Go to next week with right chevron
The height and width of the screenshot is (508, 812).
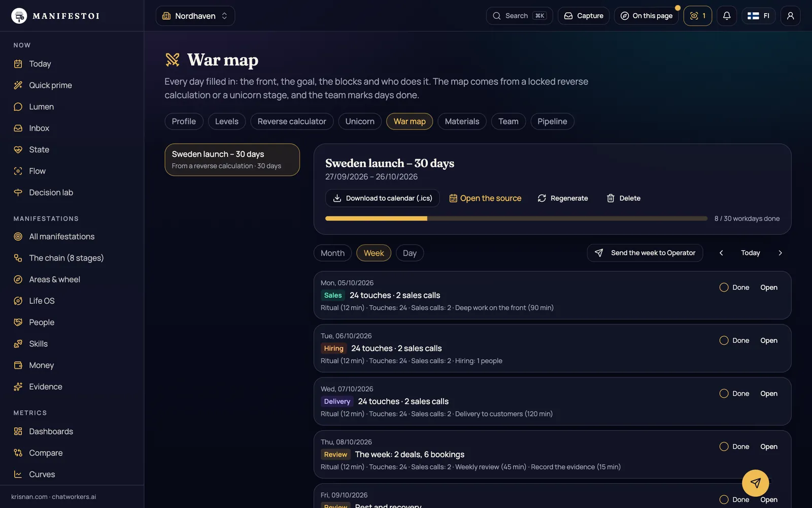780,253
